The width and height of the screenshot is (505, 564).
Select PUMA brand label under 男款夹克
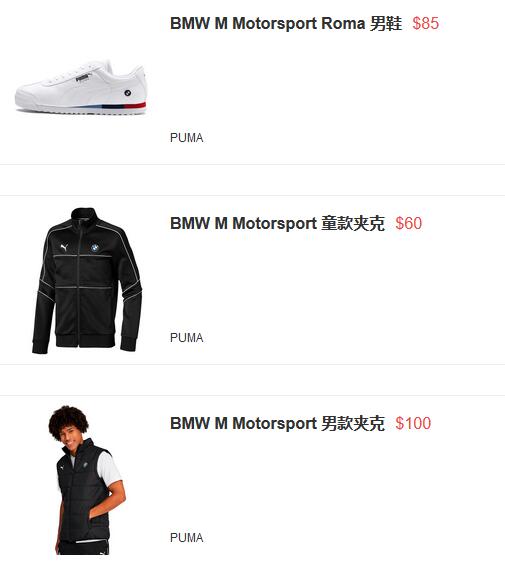coord(186,538)
